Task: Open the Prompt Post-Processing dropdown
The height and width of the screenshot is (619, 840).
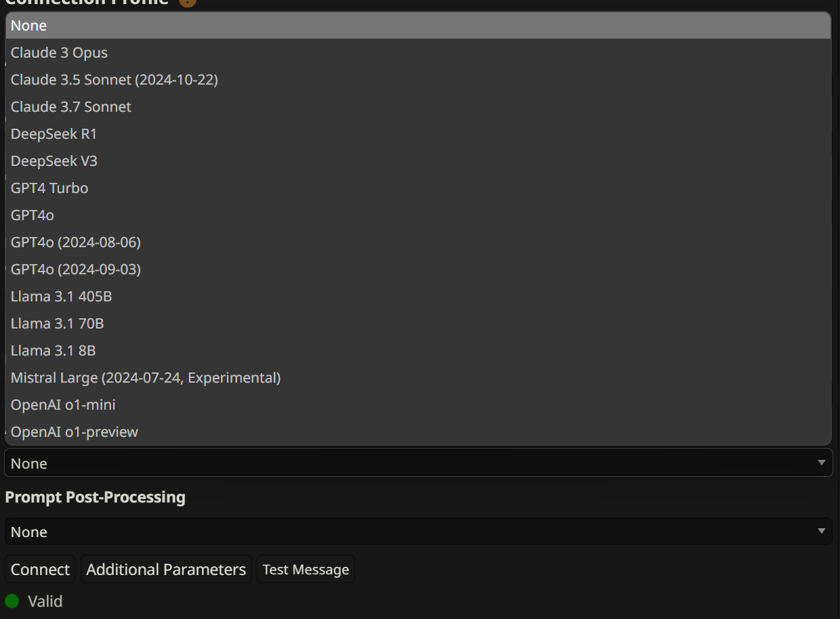Action: 418,532
